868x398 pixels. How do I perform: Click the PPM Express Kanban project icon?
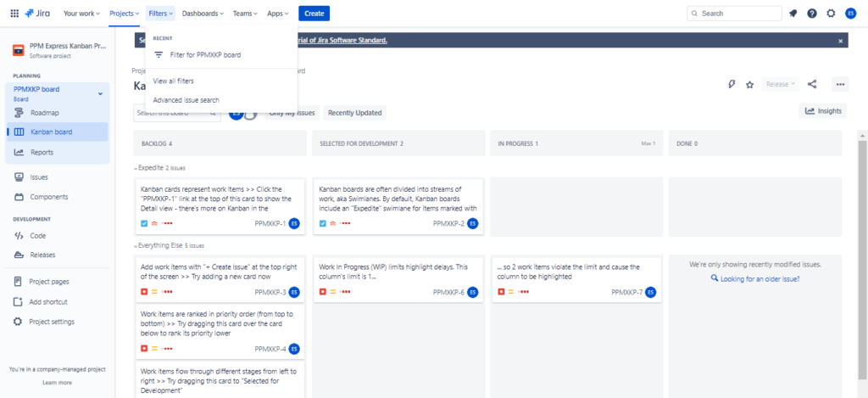coord(19,50)
